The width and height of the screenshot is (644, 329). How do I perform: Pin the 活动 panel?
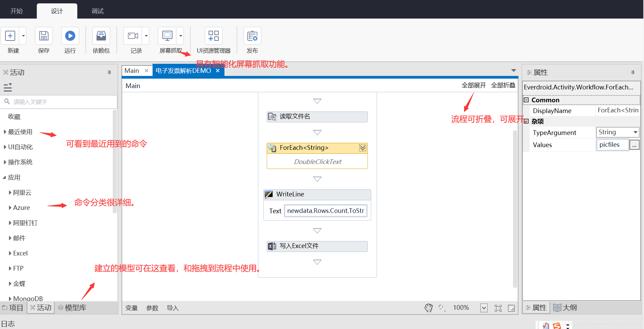click(109, 72)
